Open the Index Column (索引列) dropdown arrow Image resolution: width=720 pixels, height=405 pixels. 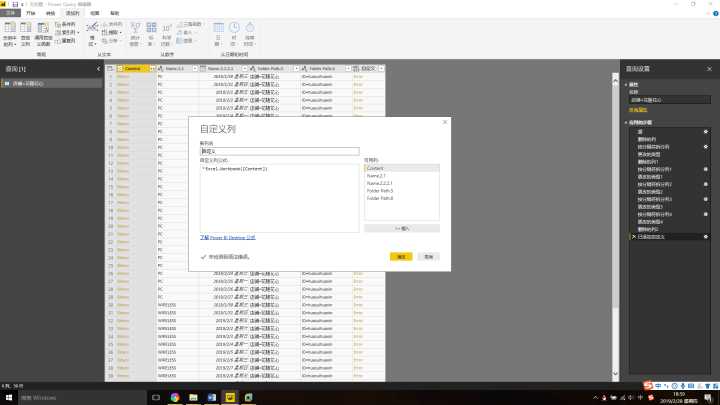[78, 33]
